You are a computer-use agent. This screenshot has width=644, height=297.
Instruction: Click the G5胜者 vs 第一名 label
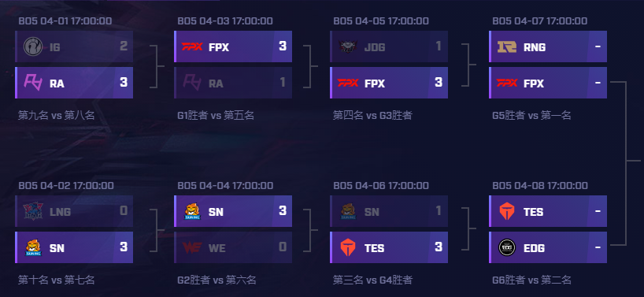tap(531, 116)
